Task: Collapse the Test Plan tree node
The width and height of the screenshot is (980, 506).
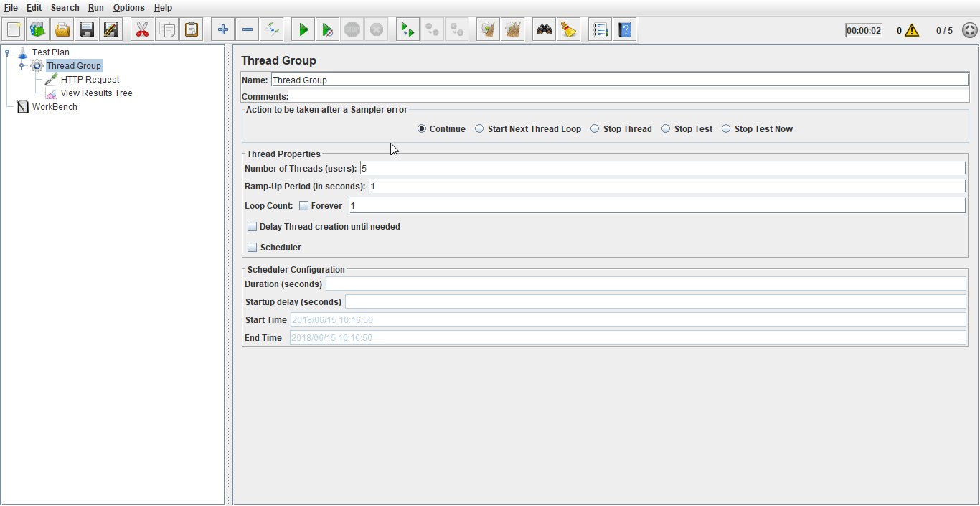Action: [6, 52]
